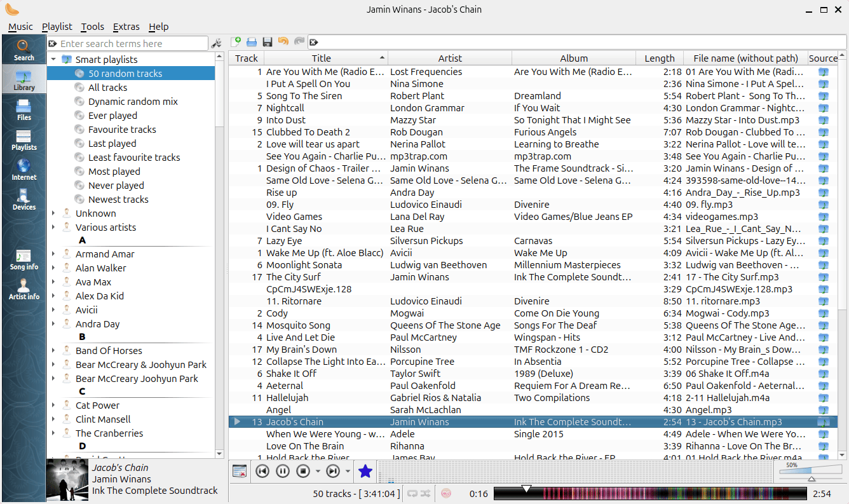Switch to the Internet sidebar view

[x=24, y=169]
